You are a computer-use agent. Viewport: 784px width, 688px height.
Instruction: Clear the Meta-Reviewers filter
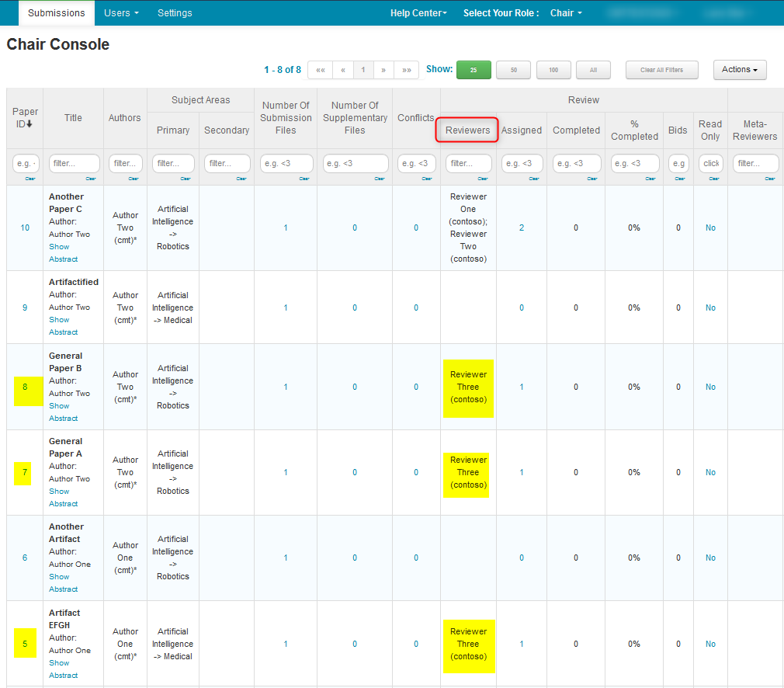769,179
